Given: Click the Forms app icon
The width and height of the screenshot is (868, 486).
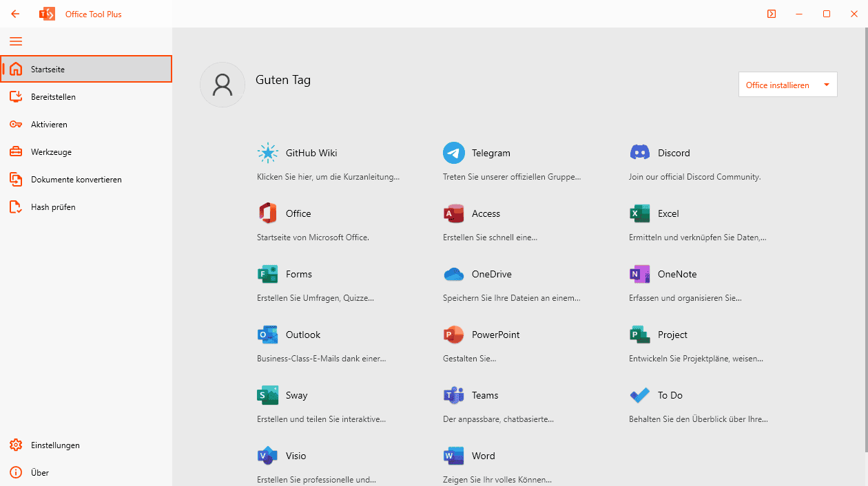Looking at the screenshot, I should coord(267,274).
